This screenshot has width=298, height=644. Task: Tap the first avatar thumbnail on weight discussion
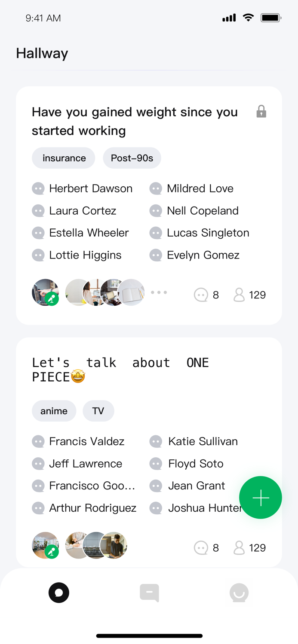[x=45, y=292]
